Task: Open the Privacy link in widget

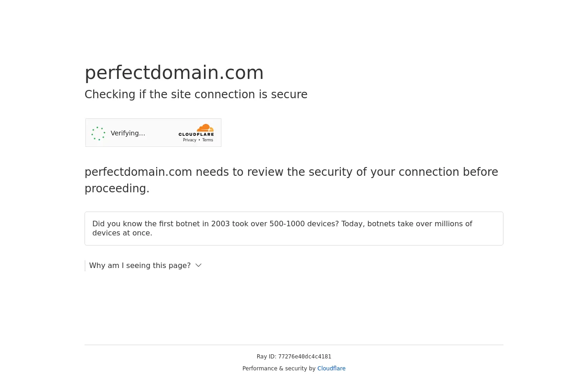Action: point(189,140)
